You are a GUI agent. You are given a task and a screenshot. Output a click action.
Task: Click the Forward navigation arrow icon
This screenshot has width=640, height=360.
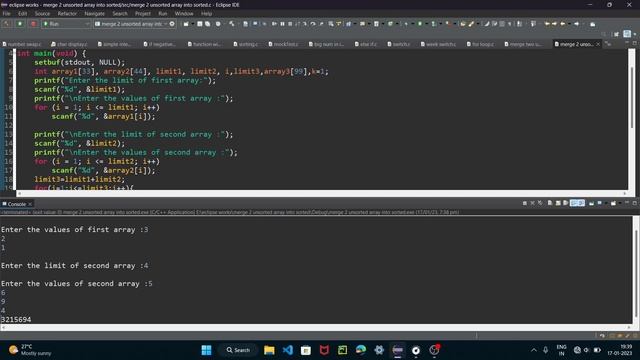[576, 24]
